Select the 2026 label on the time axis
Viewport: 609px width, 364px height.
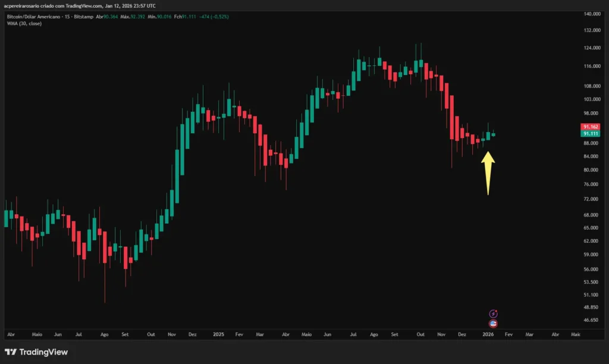pyautogui.click(x=488, y=334)
